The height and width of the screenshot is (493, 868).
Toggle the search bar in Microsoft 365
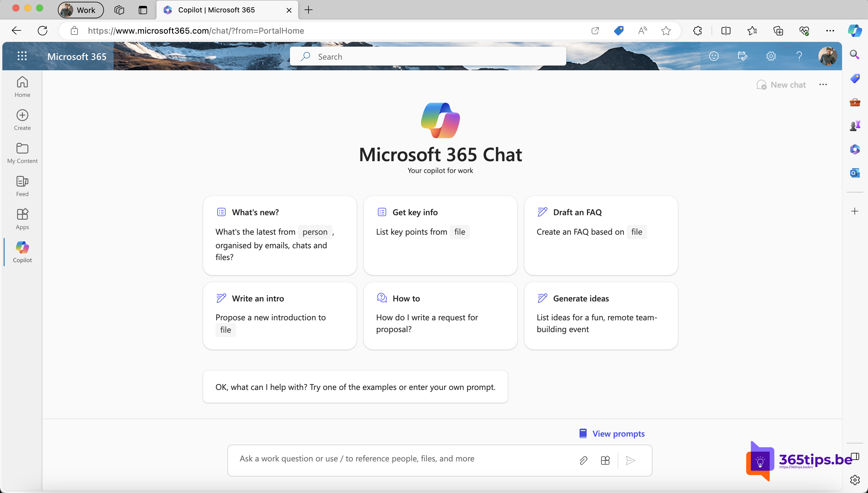coord(428,56)
